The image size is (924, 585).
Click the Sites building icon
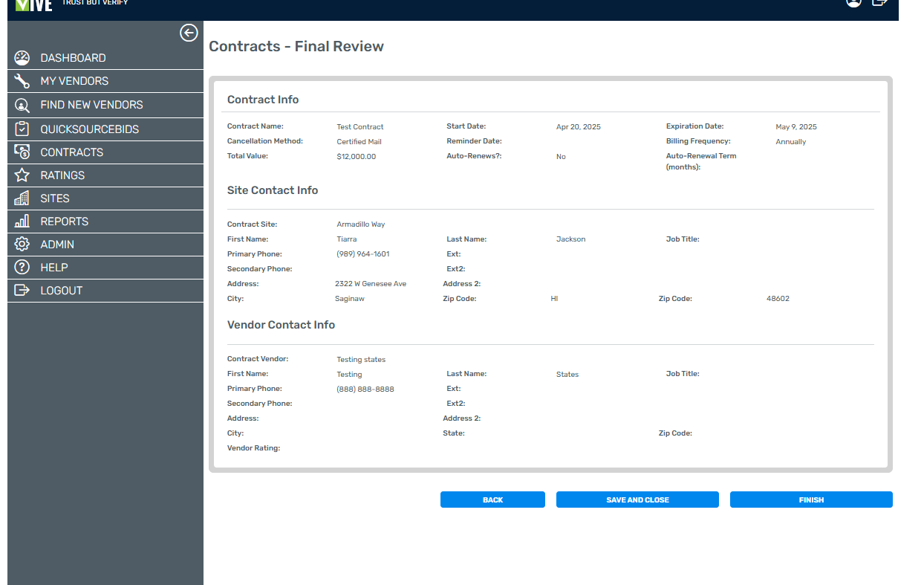[22, 198]
